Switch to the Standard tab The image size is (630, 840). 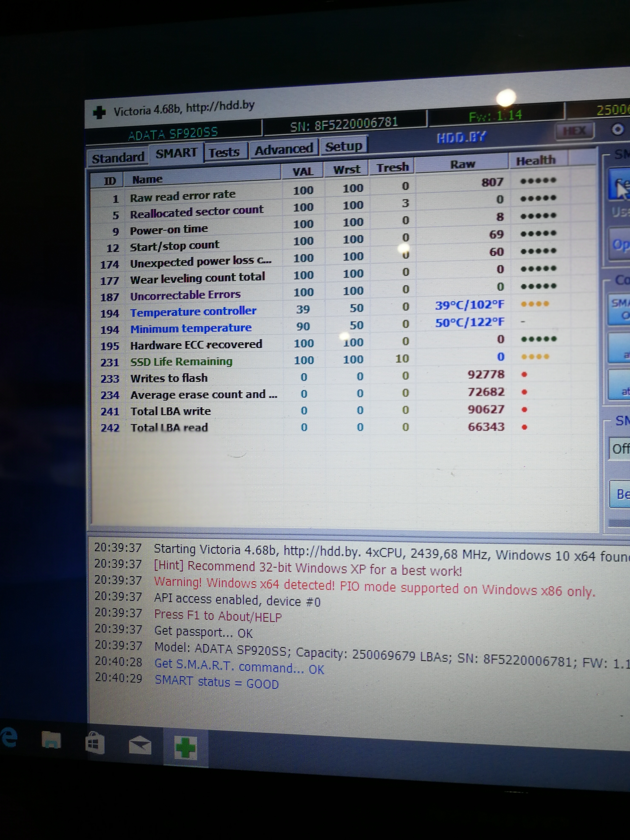[x=118, y=157]
